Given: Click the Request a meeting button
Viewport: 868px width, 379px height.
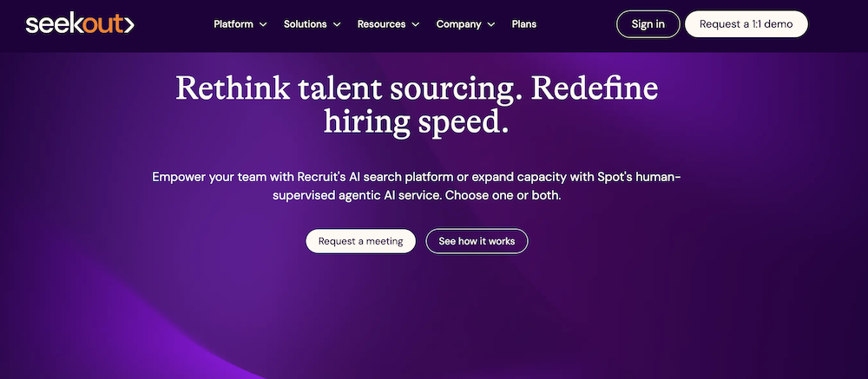Looking at the screenshot, I should (360, 241).
